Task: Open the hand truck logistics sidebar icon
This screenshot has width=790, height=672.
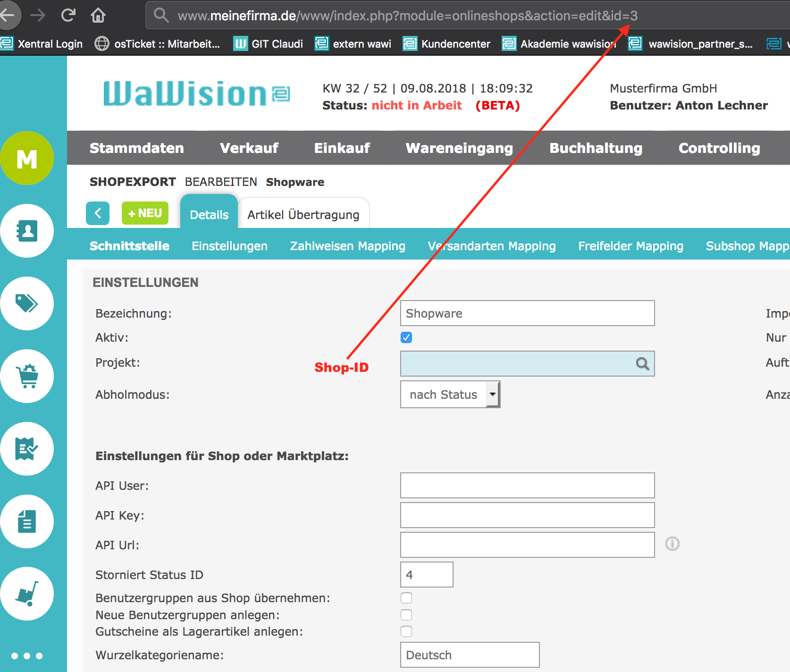Action: click(x=27, y=594)
